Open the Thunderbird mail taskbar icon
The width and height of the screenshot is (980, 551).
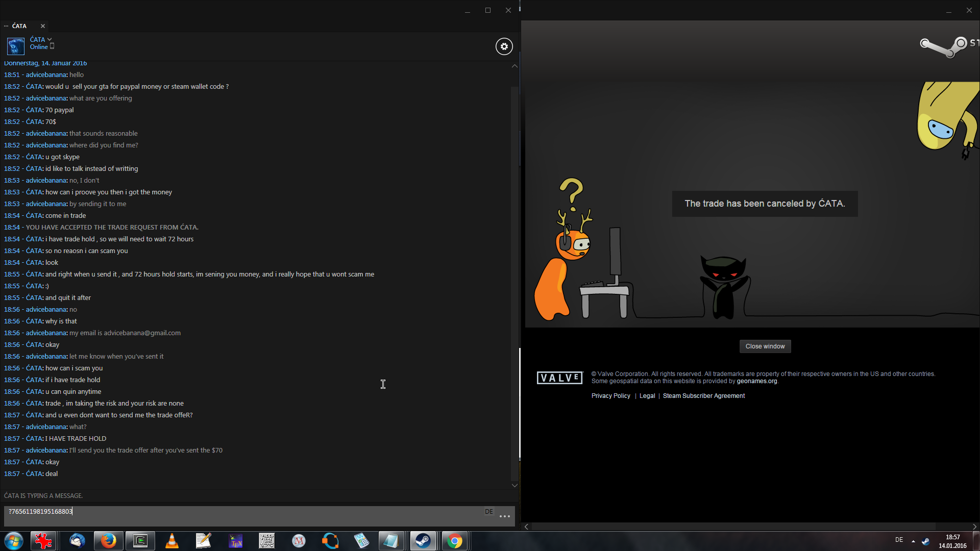[77, 541]
